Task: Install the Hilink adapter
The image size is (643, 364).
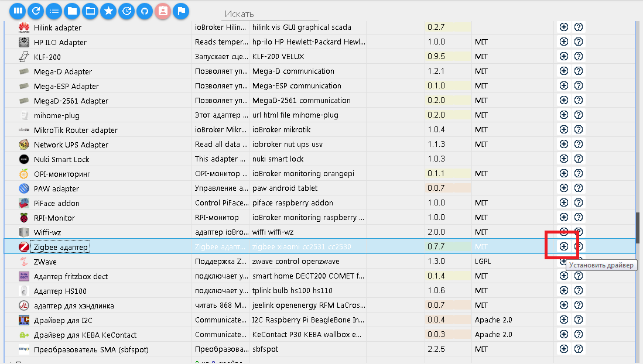Action: 564,27
